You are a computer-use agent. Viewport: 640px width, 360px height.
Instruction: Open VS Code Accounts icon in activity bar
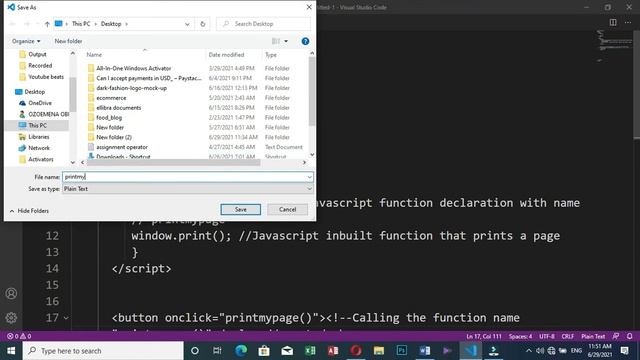tap(11, 293)
